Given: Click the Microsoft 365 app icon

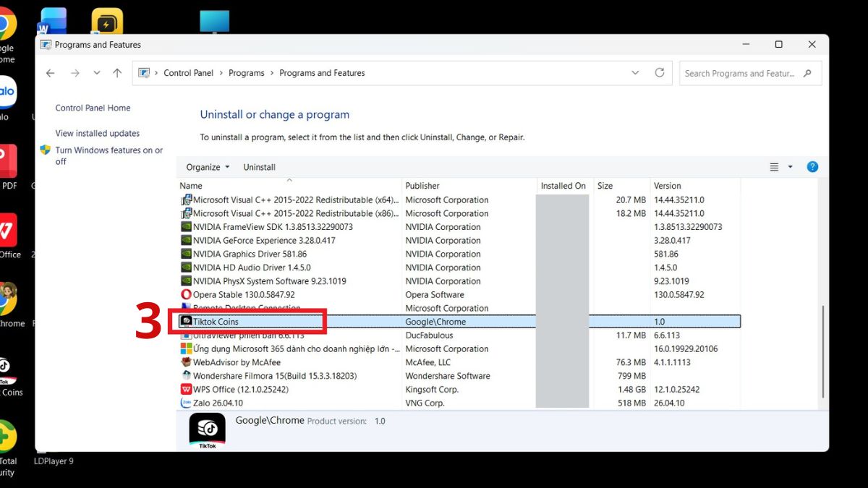Looking at the screenshot, I should tap(186, 348).
